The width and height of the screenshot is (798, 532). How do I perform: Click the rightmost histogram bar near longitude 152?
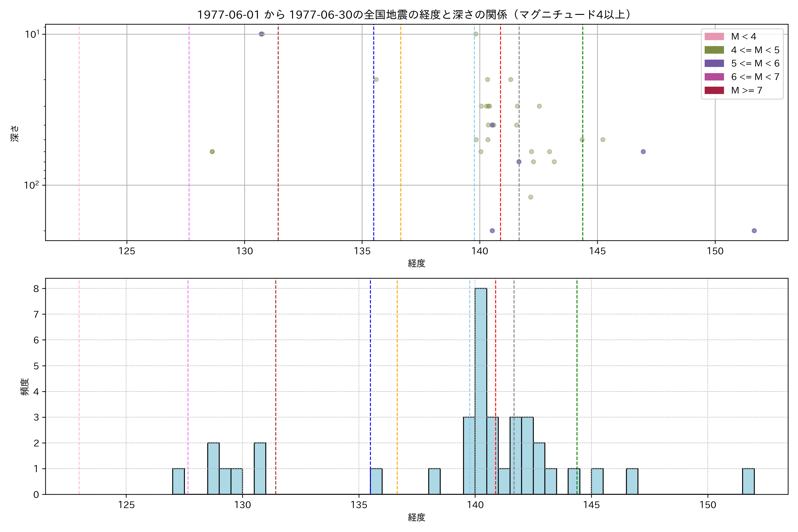[748, 481]
